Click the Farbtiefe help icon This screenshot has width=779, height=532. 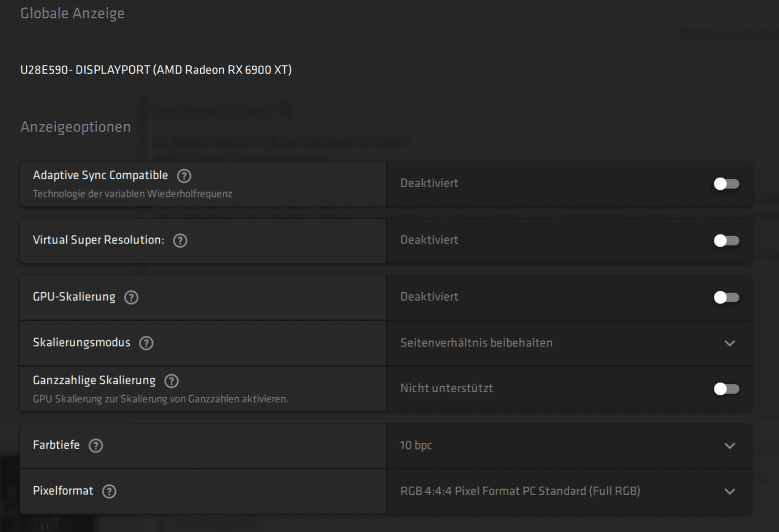tap(96, 446)
